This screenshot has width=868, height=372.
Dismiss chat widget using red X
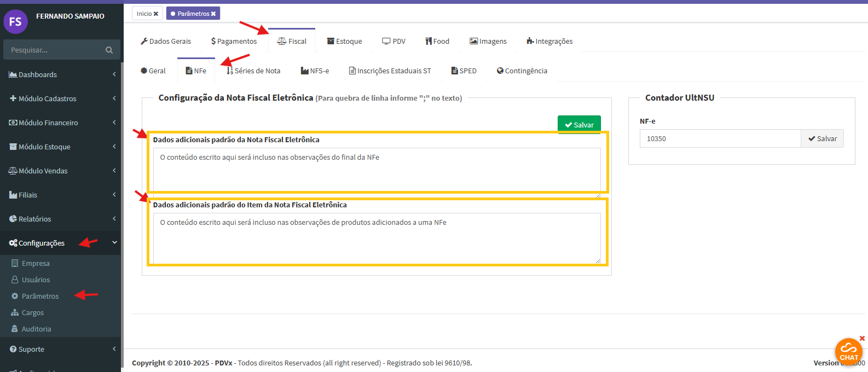pos(862,338)
